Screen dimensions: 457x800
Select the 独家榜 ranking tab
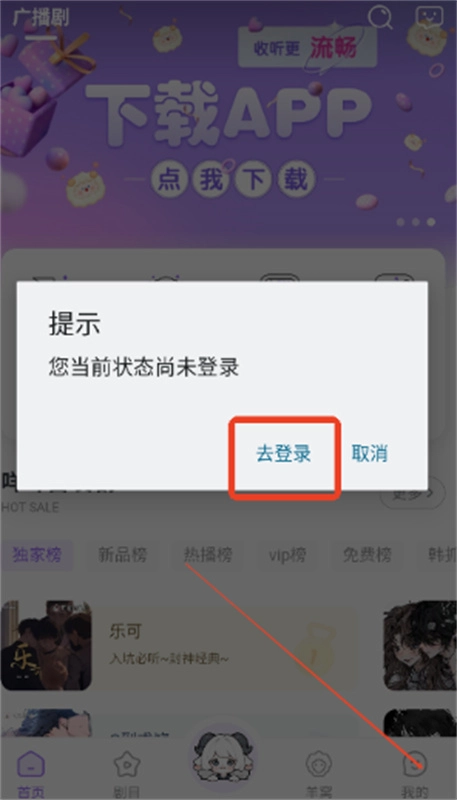click(37, 555)
